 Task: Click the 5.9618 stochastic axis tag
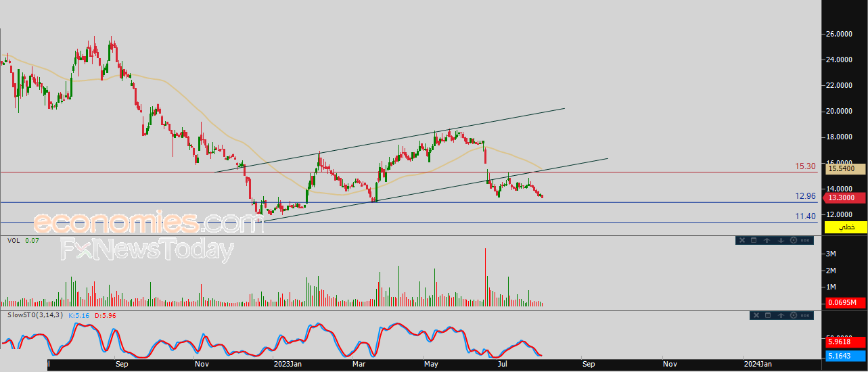[x=846, y=342]
